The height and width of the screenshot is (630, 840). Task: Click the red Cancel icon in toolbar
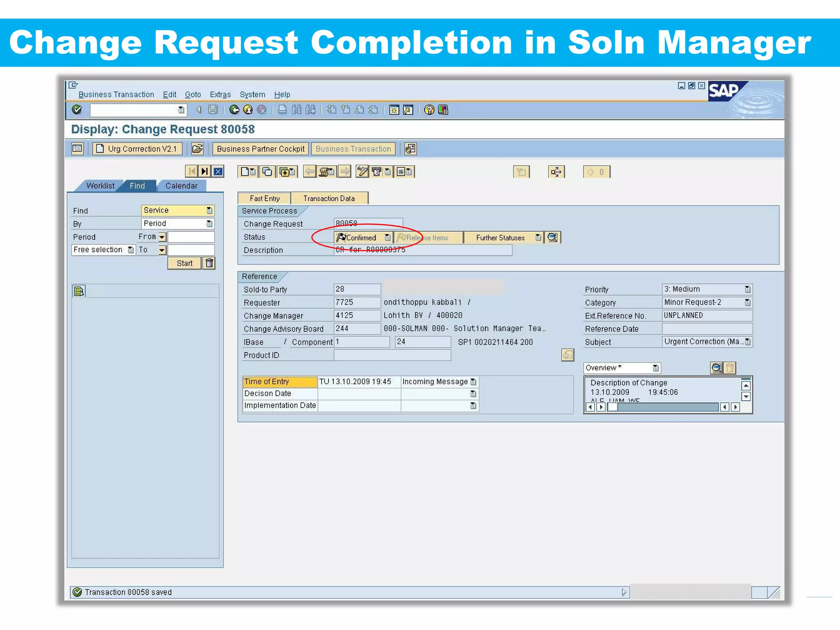tap(262, 110)
